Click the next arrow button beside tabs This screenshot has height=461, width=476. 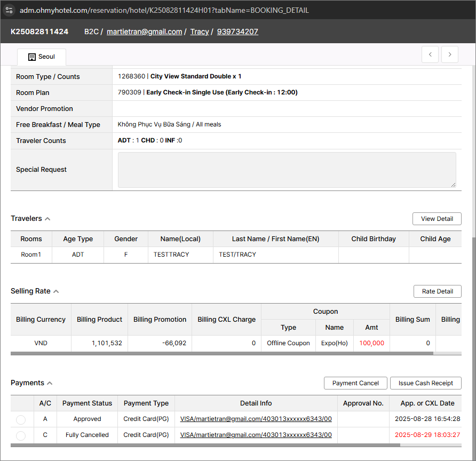tap(449, 54)
